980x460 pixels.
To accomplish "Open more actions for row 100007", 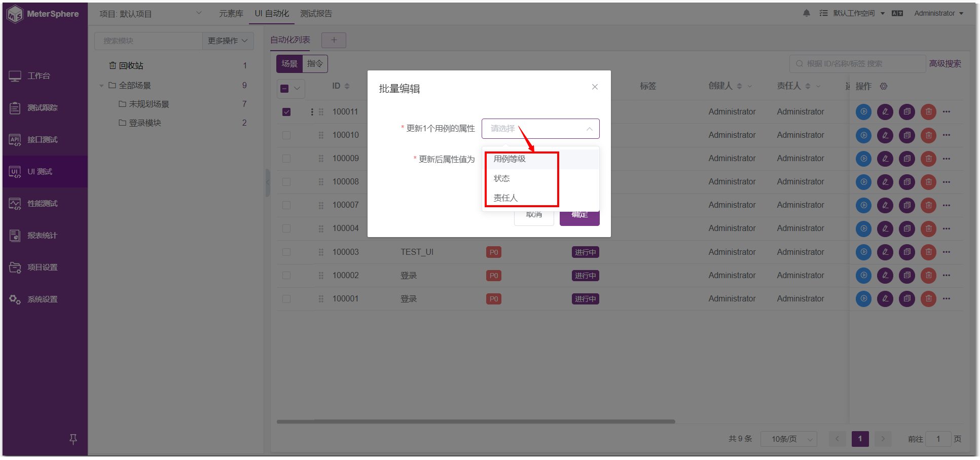I will point(947,205).
